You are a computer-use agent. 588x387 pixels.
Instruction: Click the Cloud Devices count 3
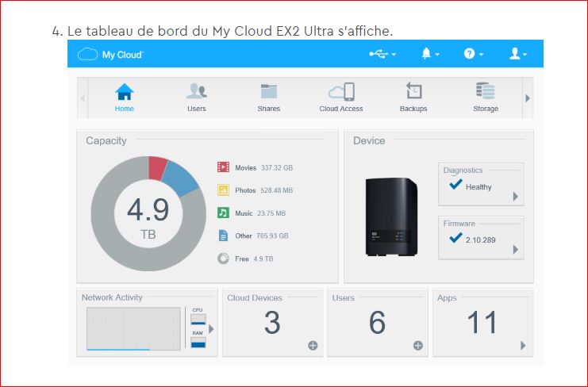coord(272,322)
